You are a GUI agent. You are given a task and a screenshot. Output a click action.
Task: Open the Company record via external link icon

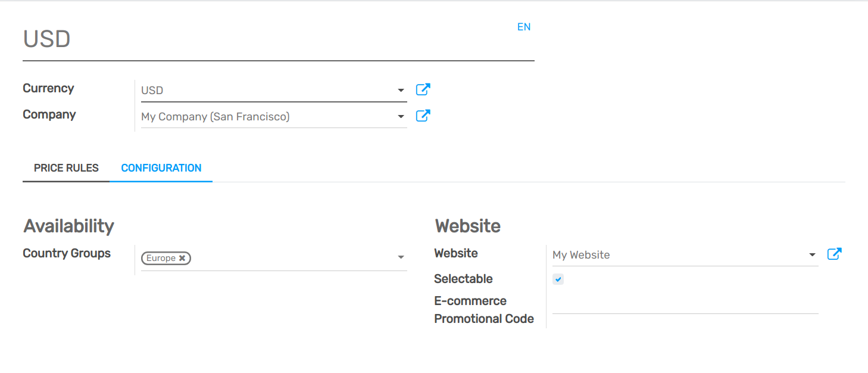pos(423,115)
